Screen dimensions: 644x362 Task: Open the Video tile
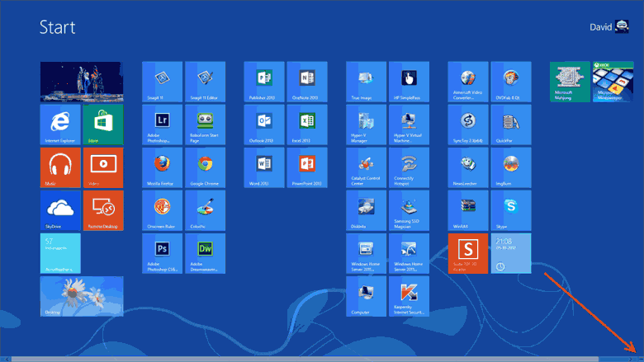[x=103, y=167]
